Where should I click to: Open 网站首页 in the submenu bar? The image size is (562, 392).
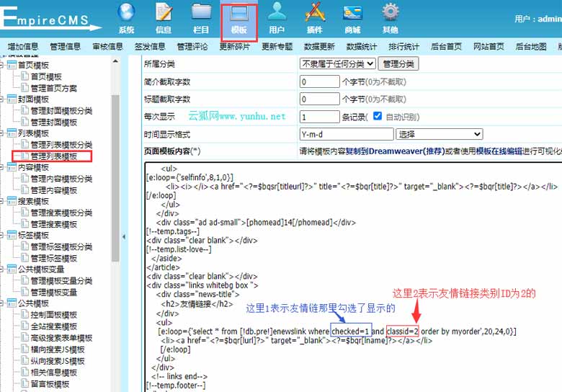point(489,47)
